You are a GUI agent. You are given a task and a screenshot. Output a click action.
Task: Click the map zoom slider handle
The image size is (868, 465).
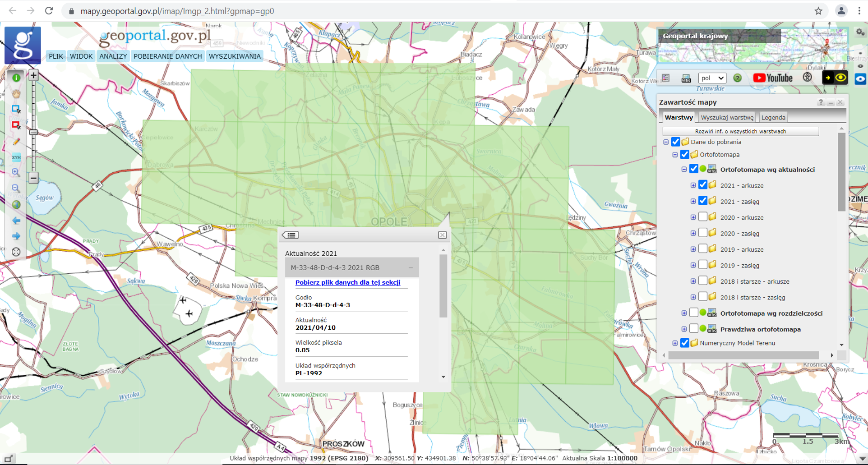point(33,132)
